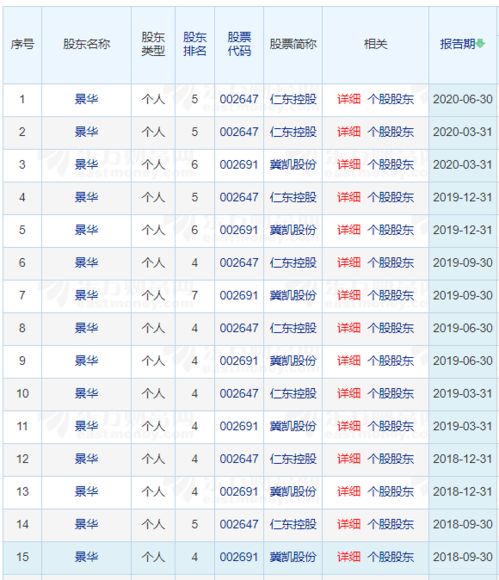Open 详细 link in row 10
This screenshot has width=499, height=580.
point(348,393)
